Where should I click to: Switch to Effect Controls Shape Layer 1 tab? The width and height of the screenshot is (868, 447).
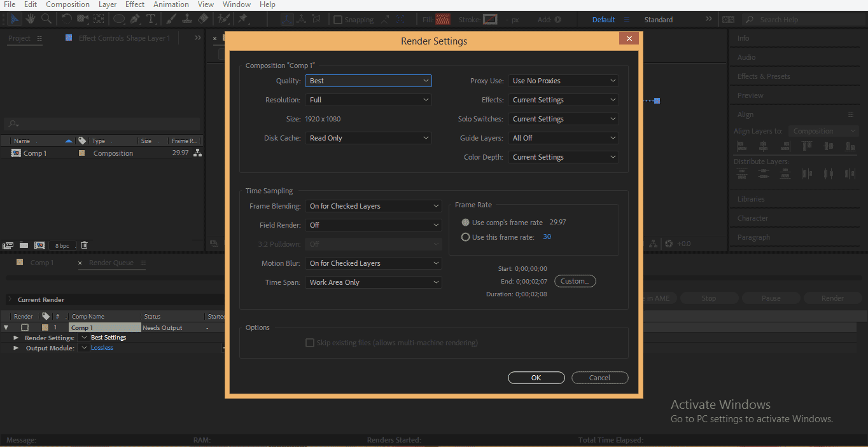point(124,38)
